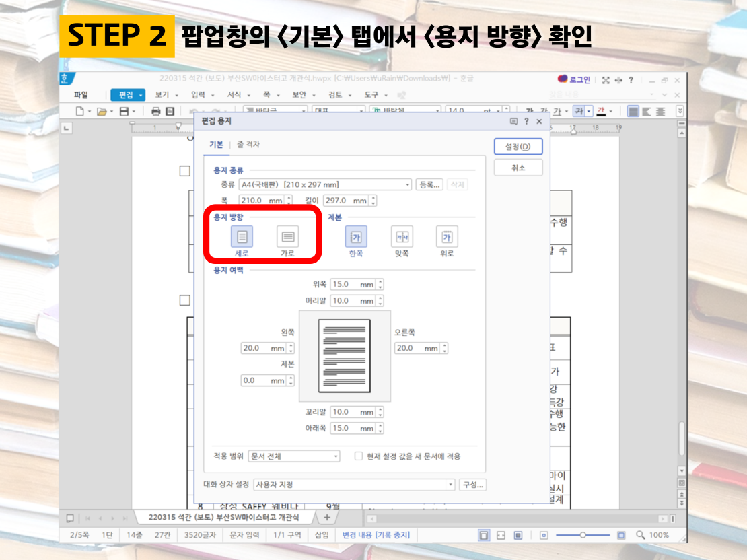Switch to the 줄 격자 tab
Image resolution: width=747 pixels, height=560 pixels.
(x=248, y=145)
